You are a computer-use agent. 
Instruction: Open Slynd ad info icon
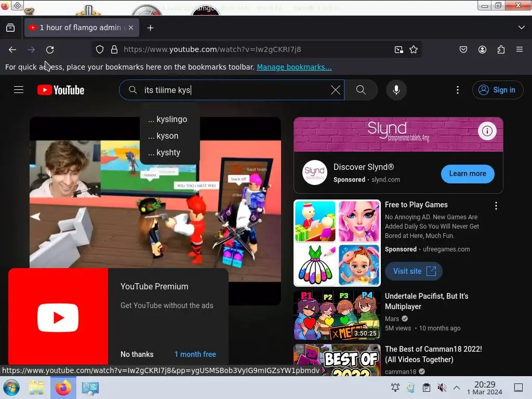coord(487,131)
